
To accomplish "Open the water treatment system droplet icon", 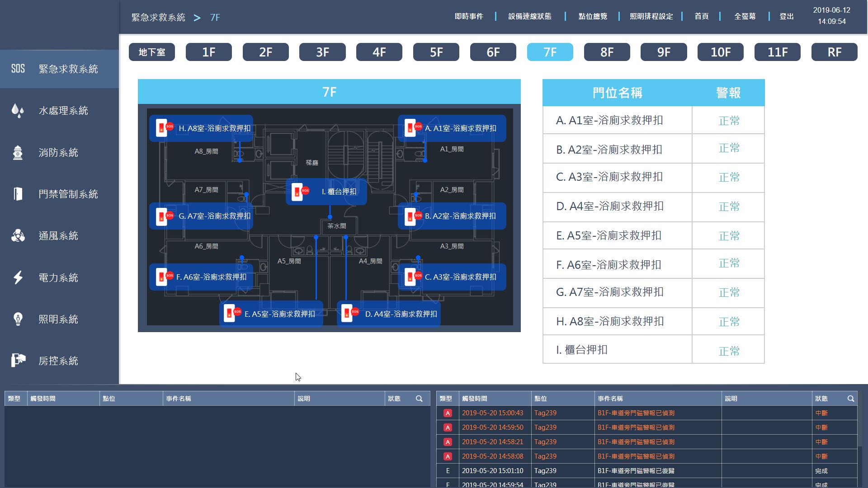I will tap(18, 111).
